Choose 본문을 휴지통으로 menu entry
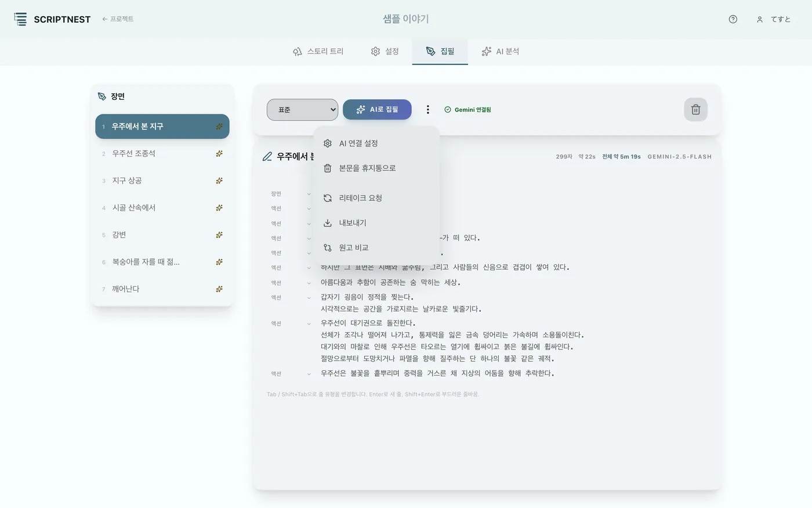Screen dimensions: 812x508 pos(376,168)
